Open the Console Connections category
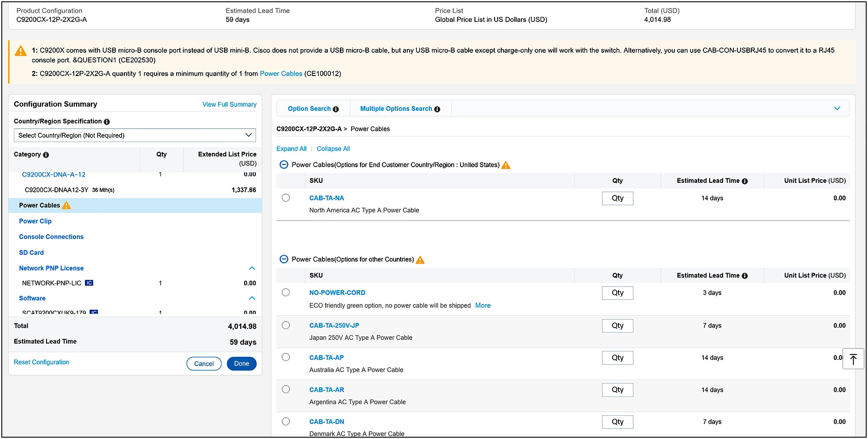The image size is (868, 439). pos(51,237)
